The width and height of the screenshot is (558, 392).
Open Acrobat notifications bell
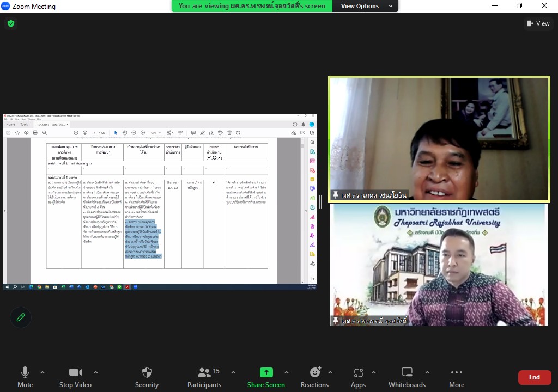pos(303,125)
